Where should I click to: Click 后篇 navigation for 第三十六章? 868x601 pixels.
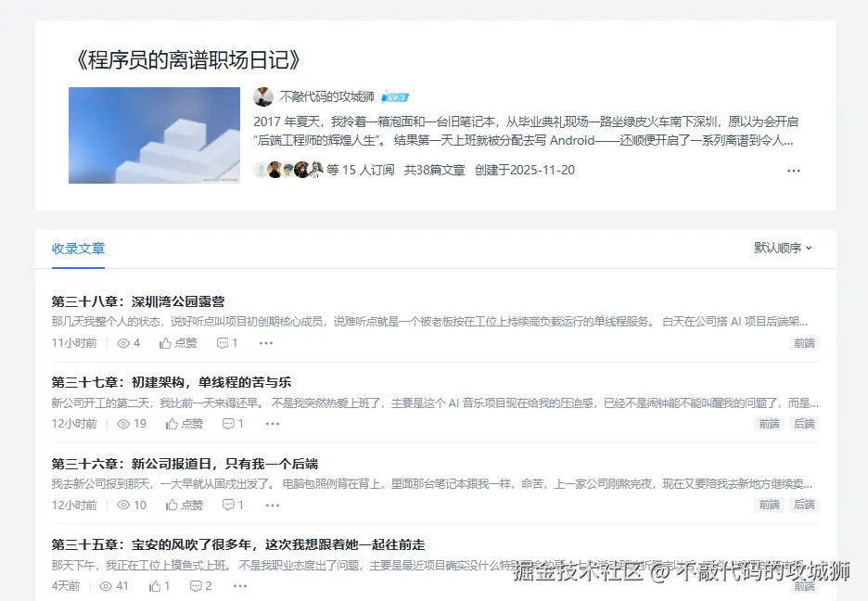pyautogui.click(x=803, y=505)
